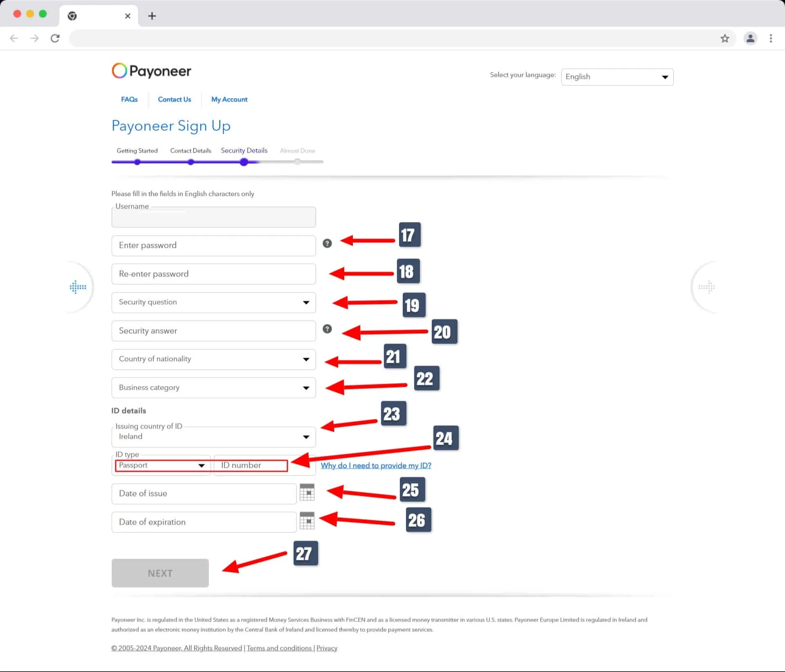This screenshot has width=785, height=672.
Task: Select the Security Details step
Action: pyautogui.click(x=244, y=151)
